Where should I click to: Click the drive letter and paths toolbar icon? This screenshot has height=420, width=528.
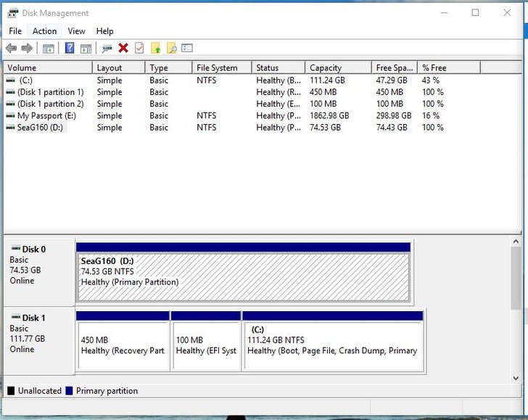tap(107, 49)
